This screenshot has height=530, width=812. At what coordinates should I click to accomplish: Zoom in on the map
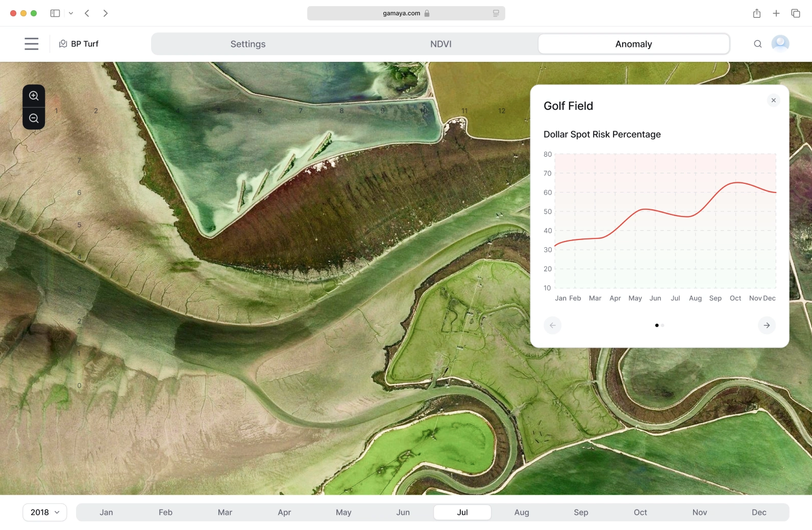[34, 96]
